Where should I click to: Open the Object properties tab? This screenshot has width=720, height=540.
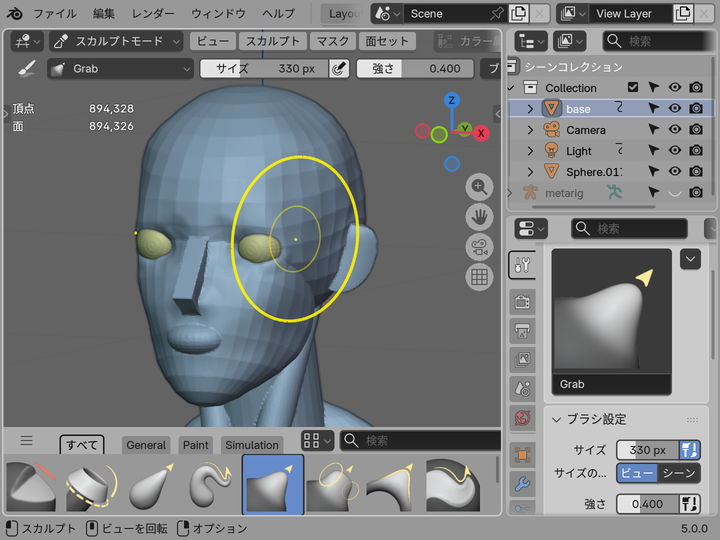(x=523, y=455)
